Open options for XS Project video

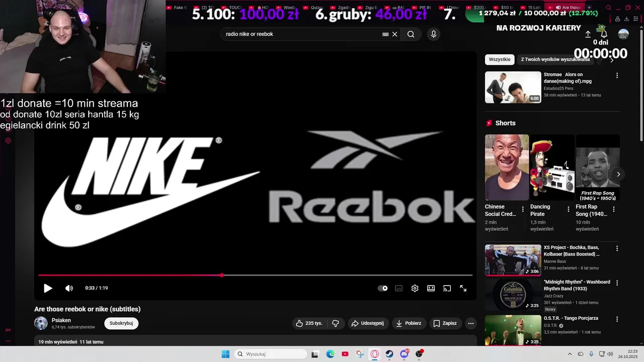[617, 248]
